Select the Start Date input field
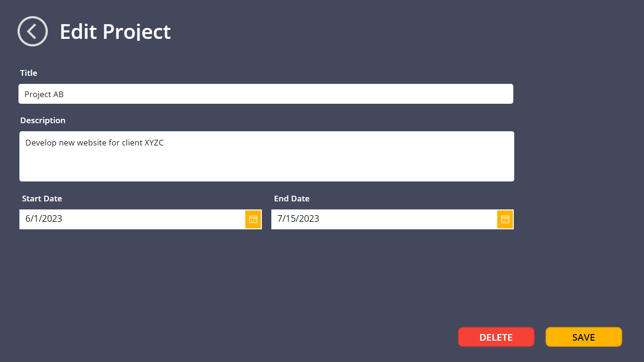 tap(132, 219)
